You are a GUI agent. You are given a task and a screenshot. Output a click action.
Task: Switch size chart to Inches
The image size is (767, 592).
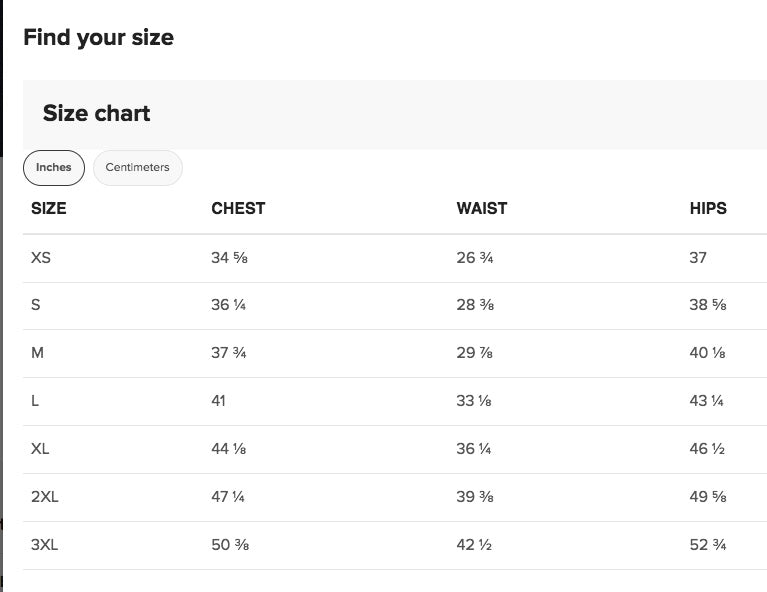(54, 168)
